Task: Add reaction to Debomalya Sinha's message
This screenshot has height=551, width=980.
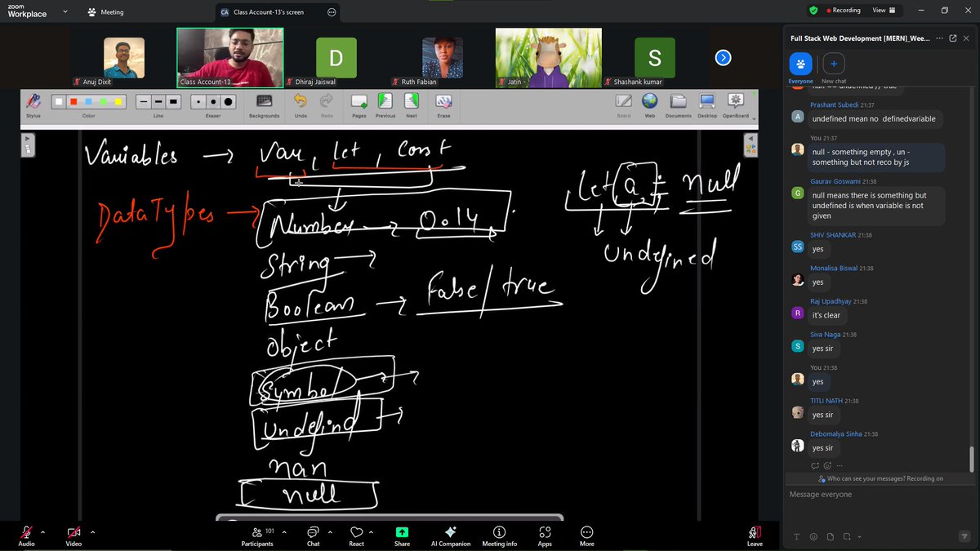Action: [827, 465]
